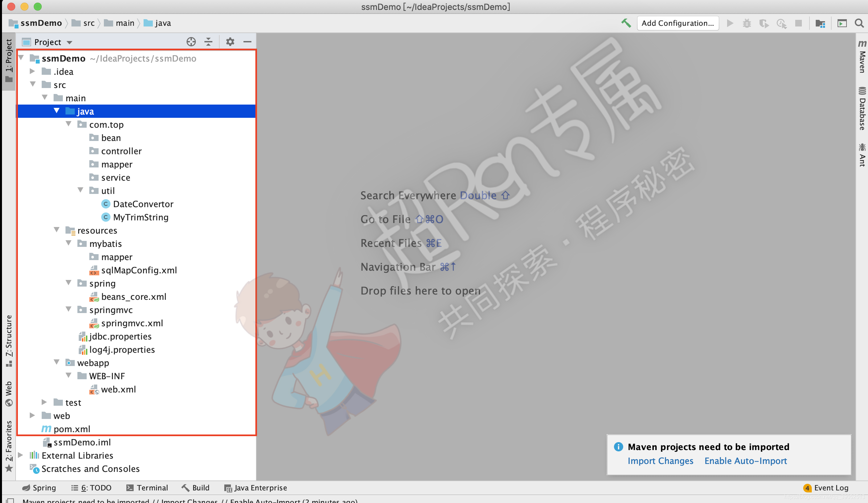The height and width of the screenshot is (503, 868).
Task: Click the Scratches and Consoles icon
Action: (34, 469)
